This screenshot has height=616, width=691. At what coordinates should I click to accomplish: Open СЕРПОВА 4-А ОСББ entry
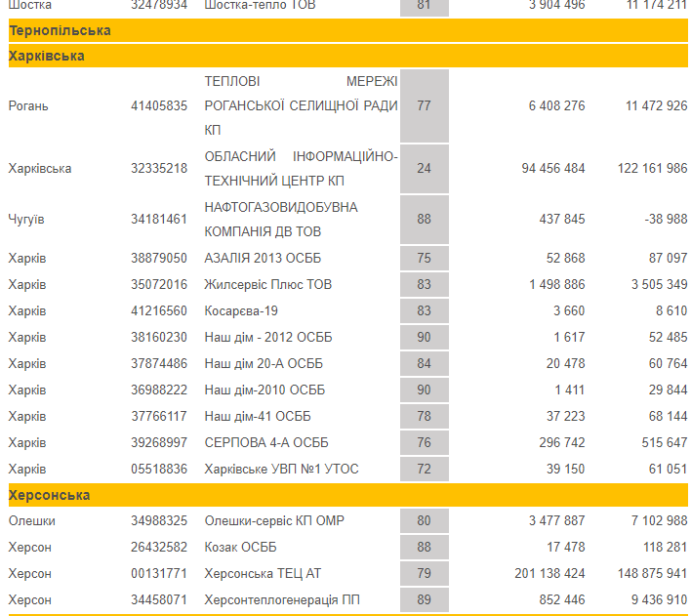click(x=268, y=442)
